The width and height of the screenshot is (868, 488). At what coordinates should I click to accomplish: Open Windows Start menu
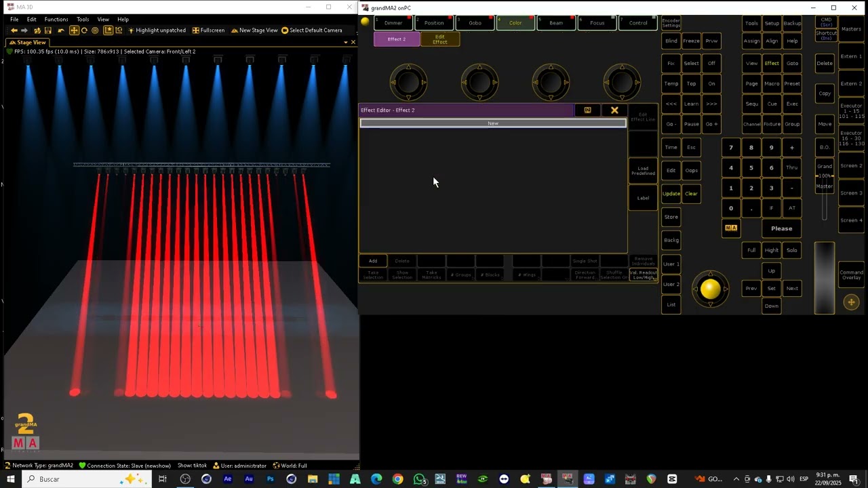click(x=11, y=479)
